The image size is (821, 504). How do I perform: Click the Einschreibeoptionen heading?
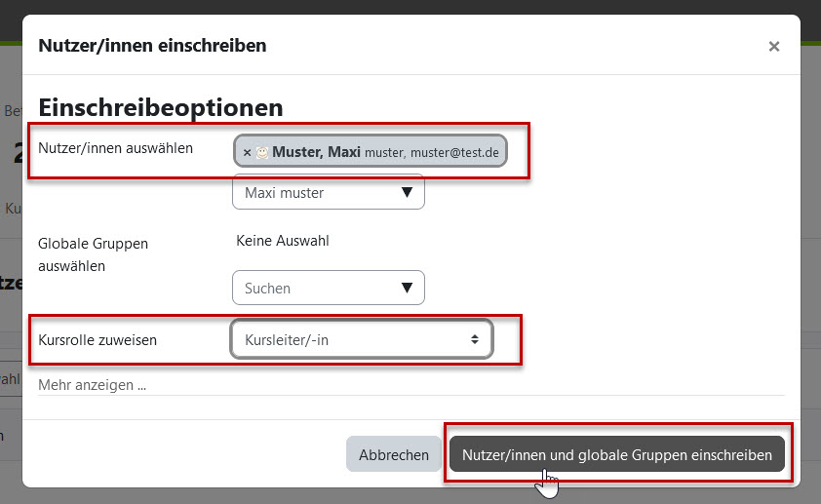tap(161, 107)
